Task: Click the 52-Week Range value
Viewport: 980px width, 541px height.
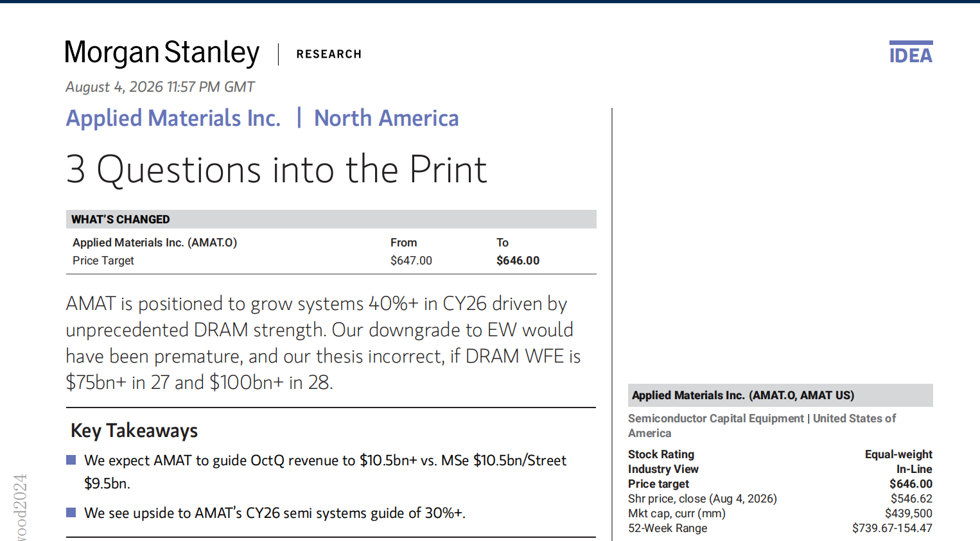Action: 892,528
